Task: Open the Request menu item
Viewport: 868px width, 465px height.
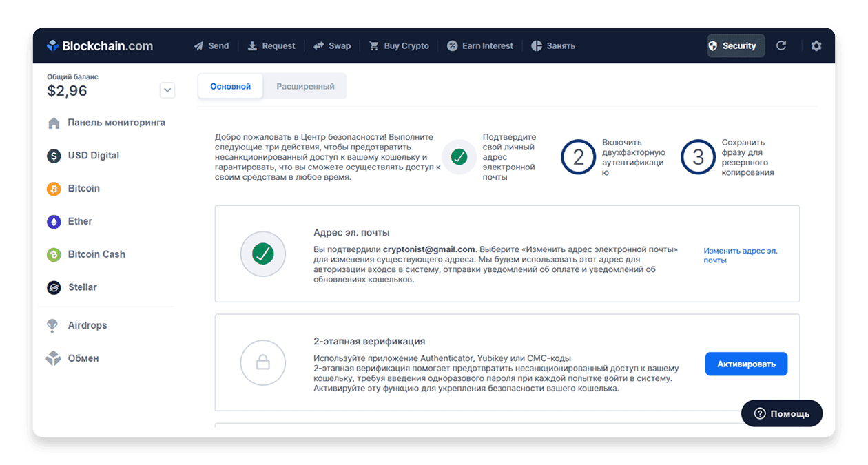Action: 271,46
